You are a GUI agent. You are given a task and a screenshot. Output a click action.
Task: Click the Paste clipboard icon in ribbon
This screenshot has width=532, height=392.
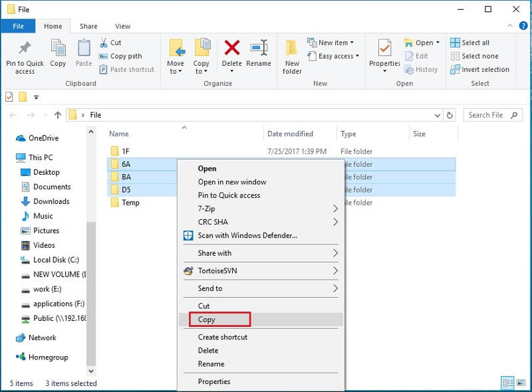click(x=84, y=54)
